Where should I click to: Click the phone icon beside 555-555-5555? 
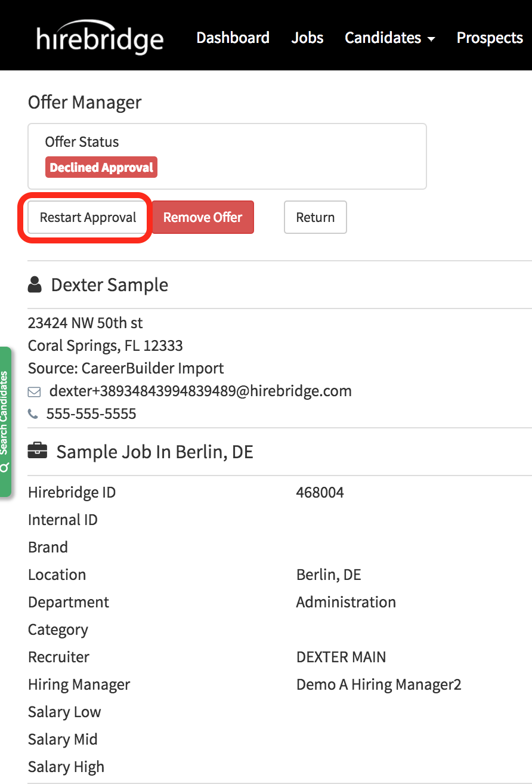click(33, 413)
